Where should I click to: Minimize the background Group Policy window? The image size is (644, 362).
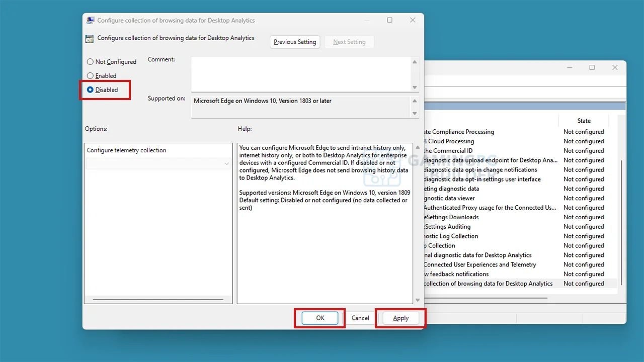click(x=569, y=67)
